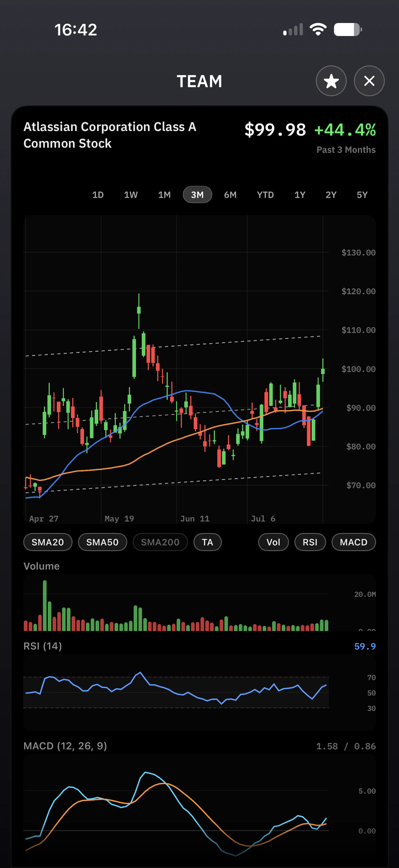The image size is (399, 868).
Task: Select the 2Y time range
Action: coord(331,195)
